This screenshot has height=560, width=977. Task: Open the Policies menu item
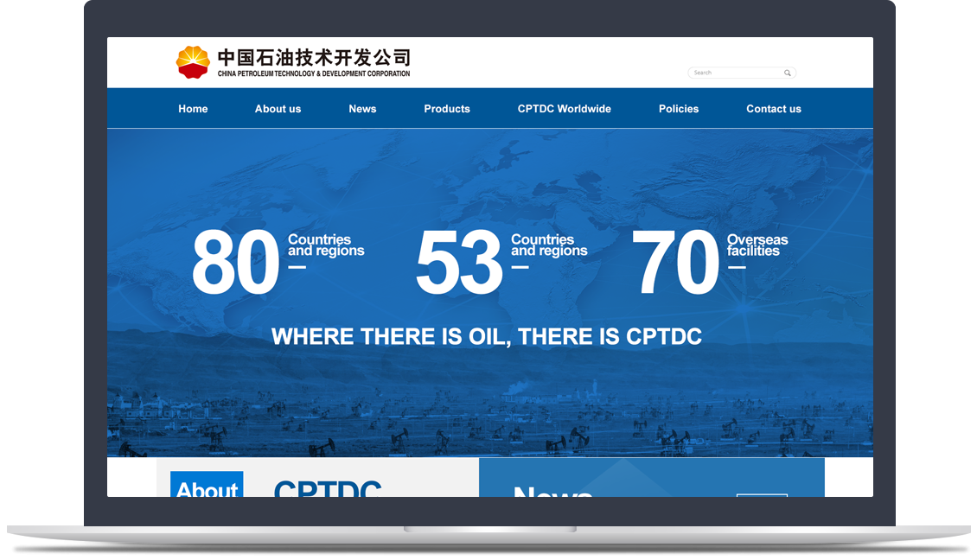679,108
